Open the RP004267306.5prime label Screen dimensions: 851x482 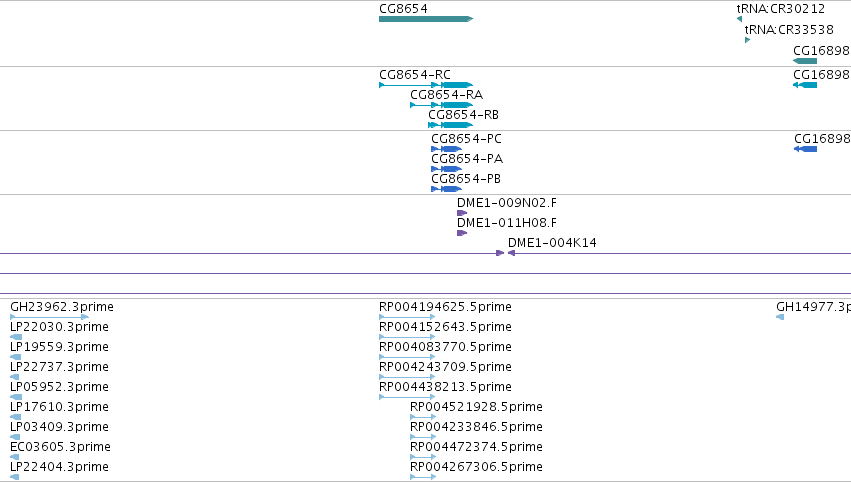point(476,467)
